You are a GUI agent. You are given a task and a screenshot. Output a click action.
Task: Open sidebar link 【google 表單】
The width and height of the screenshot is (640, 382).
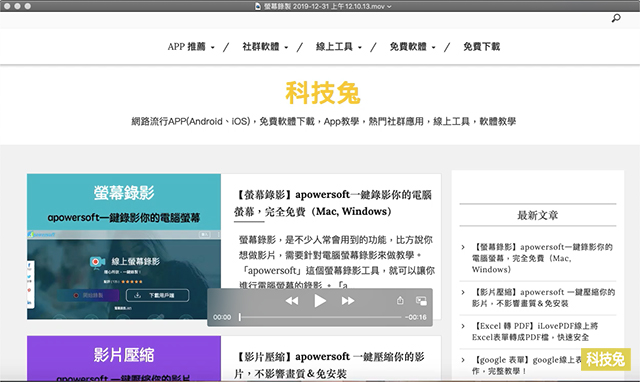pos(527,365)
